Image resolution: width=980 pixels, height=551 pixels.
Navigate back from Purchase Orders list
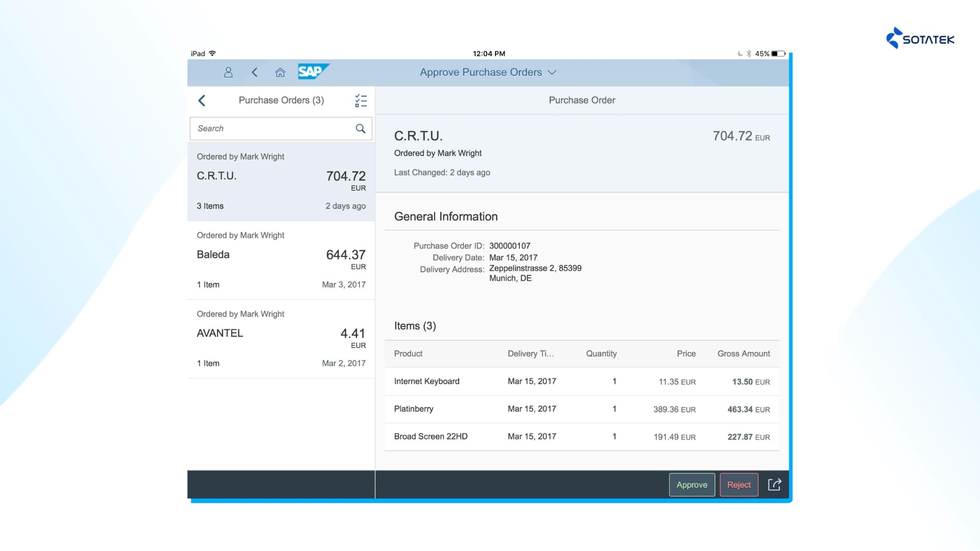point(202,100)
